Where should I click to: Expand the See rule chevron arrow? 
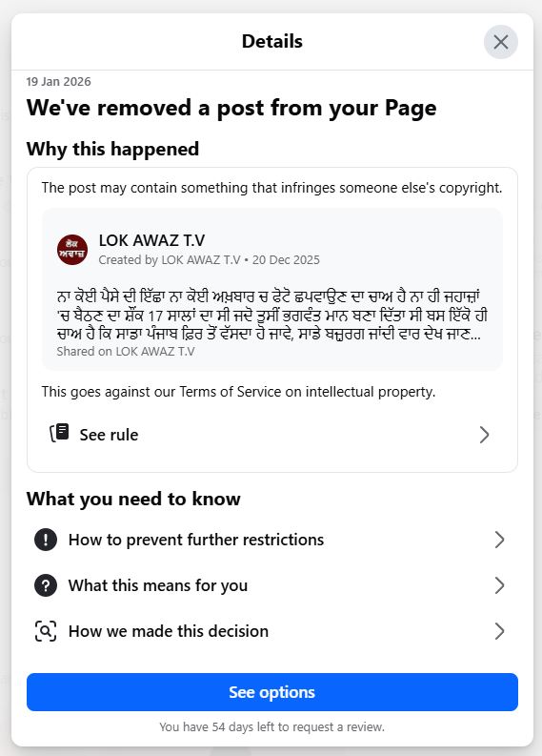point(484,435)
